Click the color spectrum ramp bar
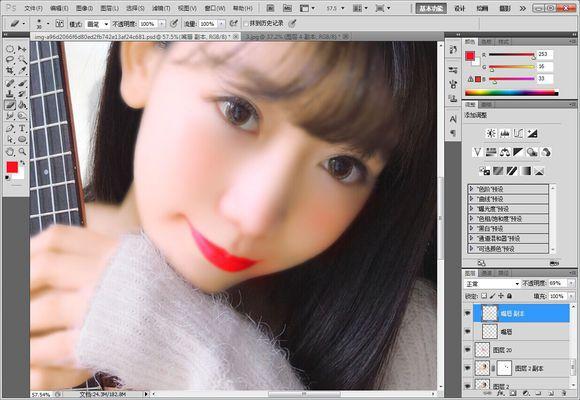The width and height of the screenshot is (580, 400). click(x=512, y=93)
